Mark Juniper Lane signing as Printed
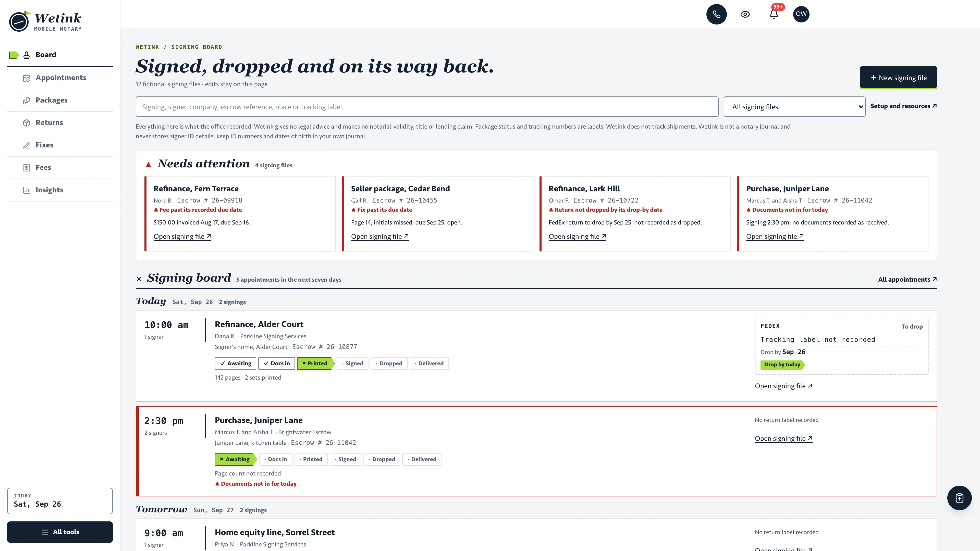 tap(311, 459)
